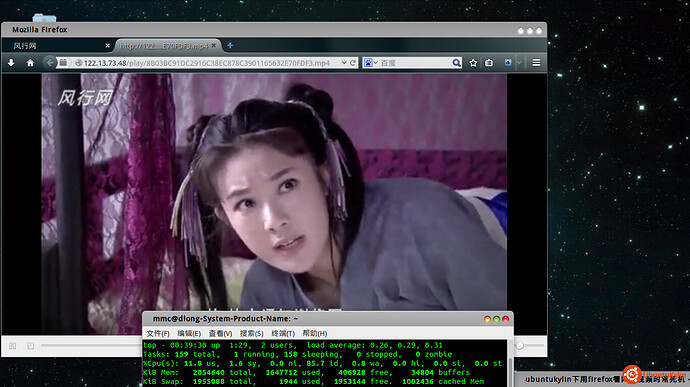This screenshot has height=387, width=690.
Task: Close the 风行网 tab
Action: tap(107, 45)
